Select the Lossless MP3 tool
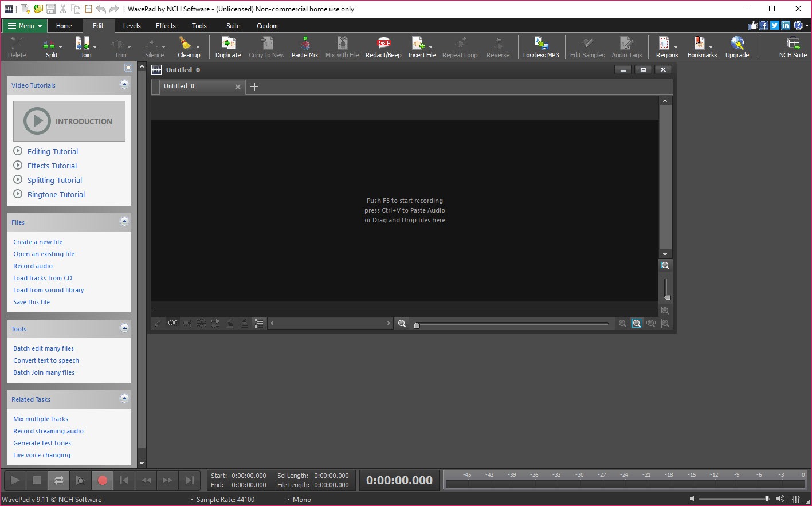 (x=540, y=47)
